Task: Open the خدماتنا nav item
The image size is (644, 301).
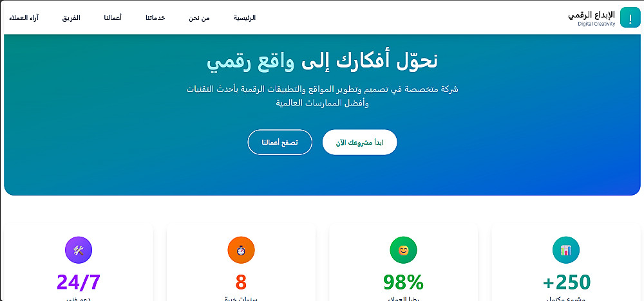Action: (x=155, y=18)
